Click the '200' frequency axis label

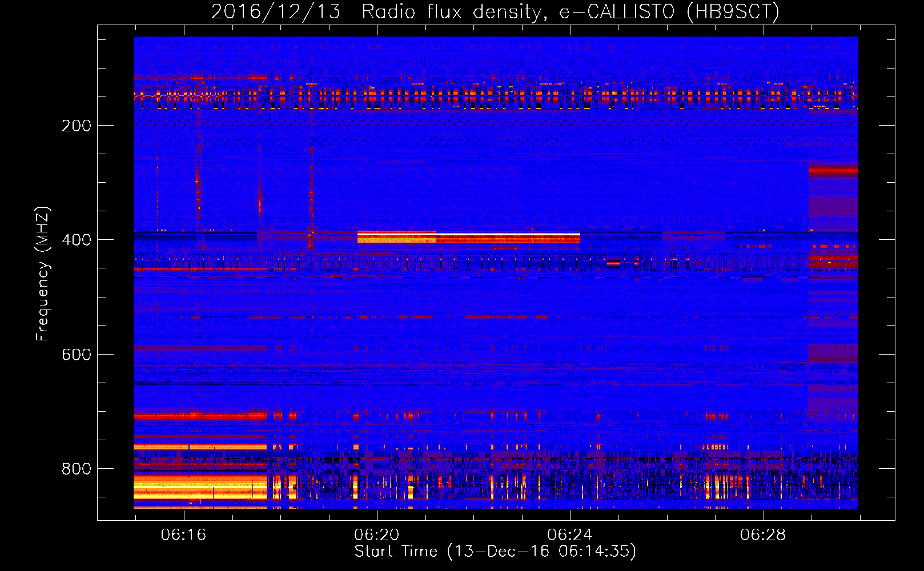coord(77,126)
